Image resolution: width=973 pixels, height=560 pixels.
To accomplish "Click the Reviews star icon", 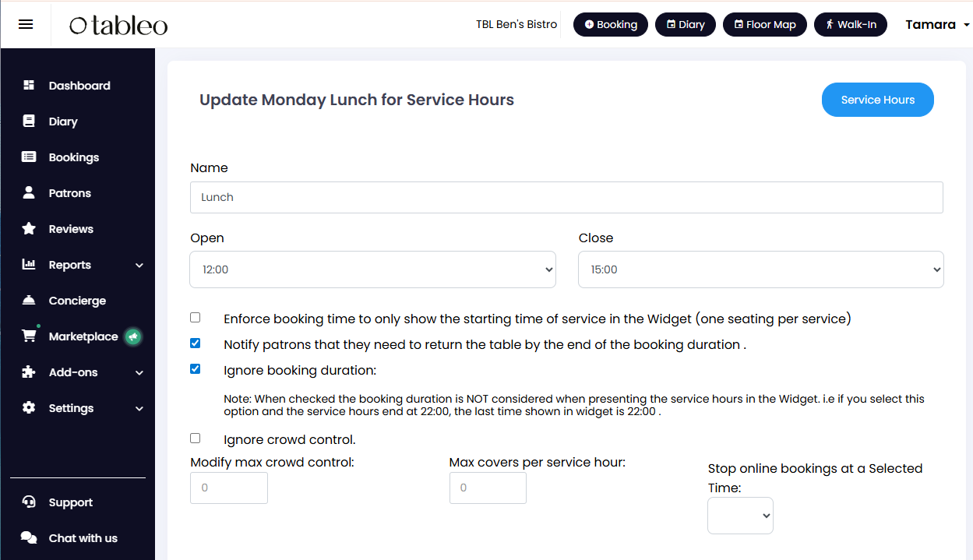I will 29,229.
